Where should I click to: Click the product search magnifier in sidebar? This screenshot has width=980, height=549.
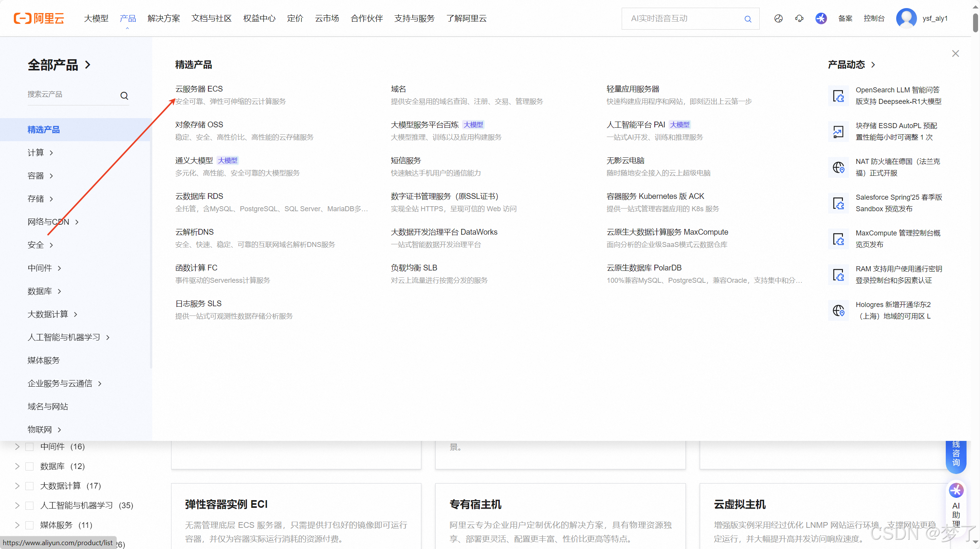click(x=124, y=95)
